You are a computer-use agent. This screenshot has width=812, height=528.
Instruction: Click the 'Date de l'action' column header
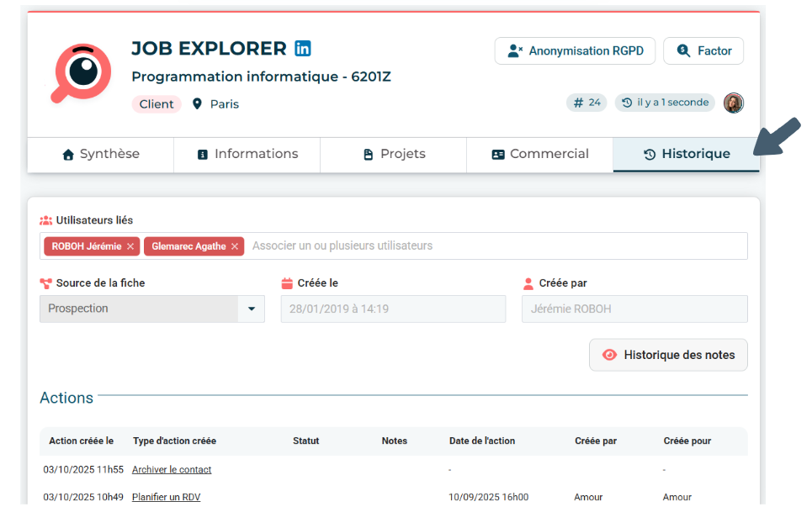point(482,441)
